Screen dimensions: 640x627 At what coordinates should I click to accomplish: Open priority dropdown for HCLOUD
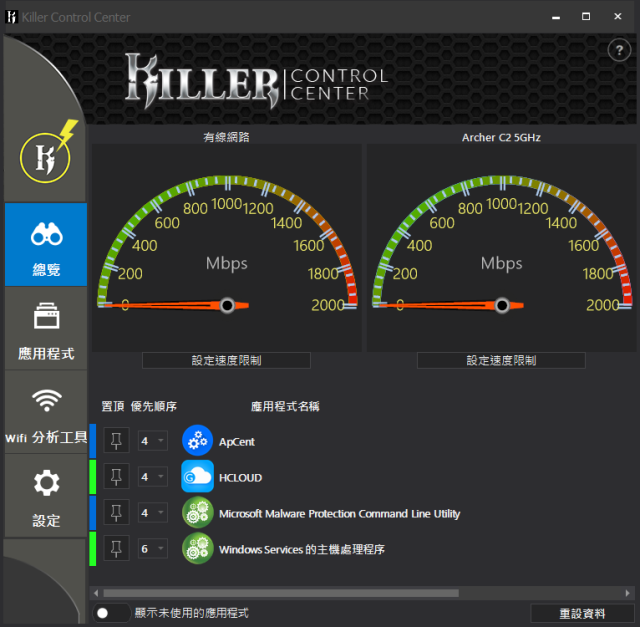coord(153,476)
